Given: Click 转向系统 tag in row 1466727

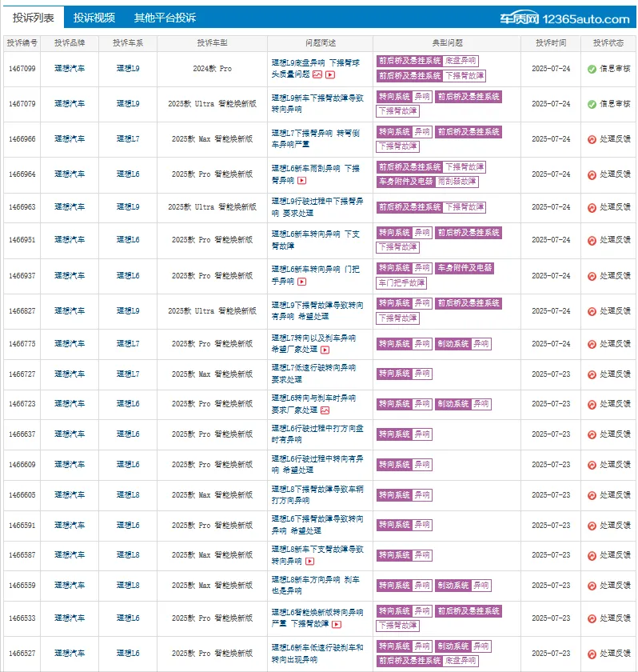Looking at the screenshot, I should tap(394, 374).
